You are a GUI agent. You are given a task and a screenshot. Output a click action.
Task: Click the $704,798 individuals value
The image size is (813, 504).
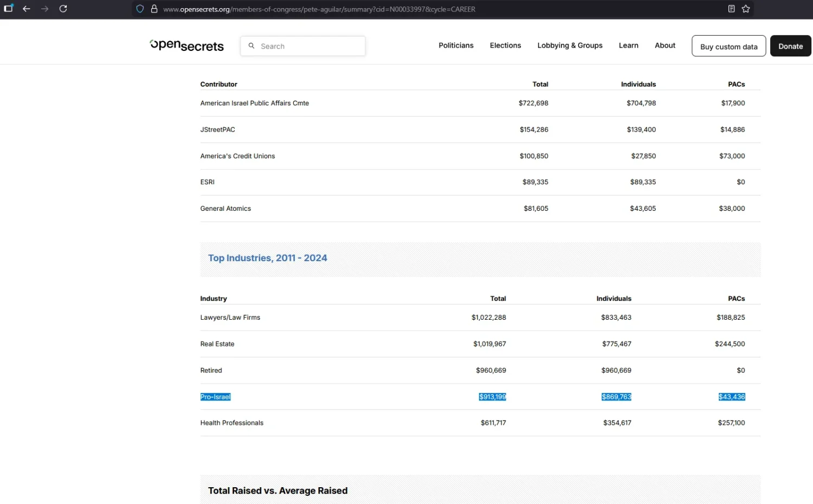click(x=641, y=103)
